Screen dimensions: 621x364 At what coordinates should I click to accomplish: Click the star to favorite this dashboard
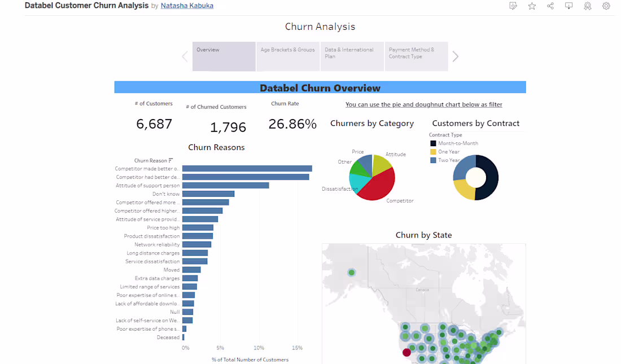coord(532,6)
